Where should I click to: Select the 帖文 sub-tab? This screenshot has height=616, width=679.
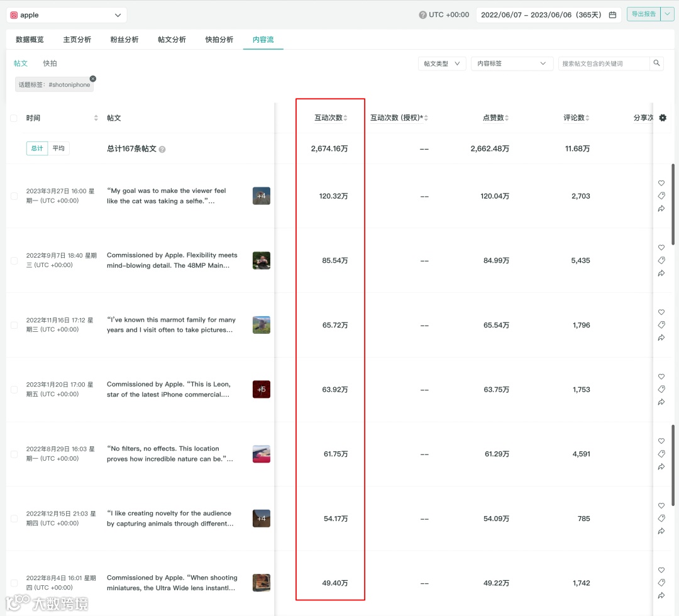coord(21,63)
